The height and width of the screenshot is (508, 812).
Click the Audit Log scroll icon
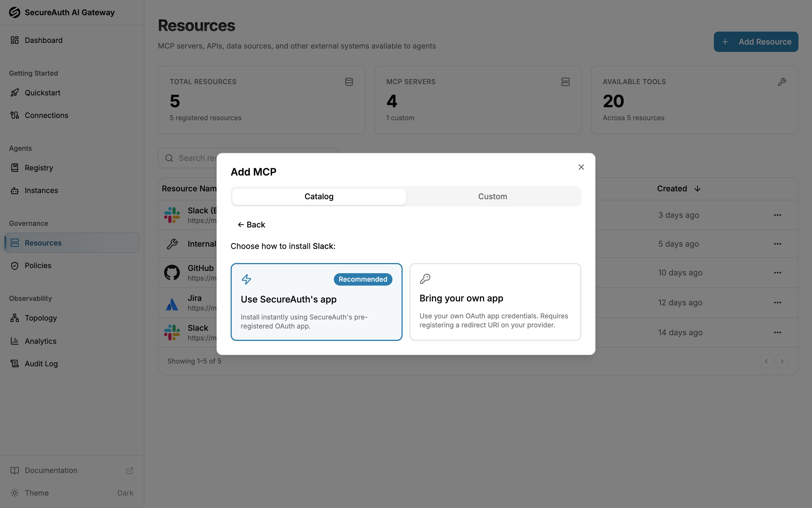[14, 364]
